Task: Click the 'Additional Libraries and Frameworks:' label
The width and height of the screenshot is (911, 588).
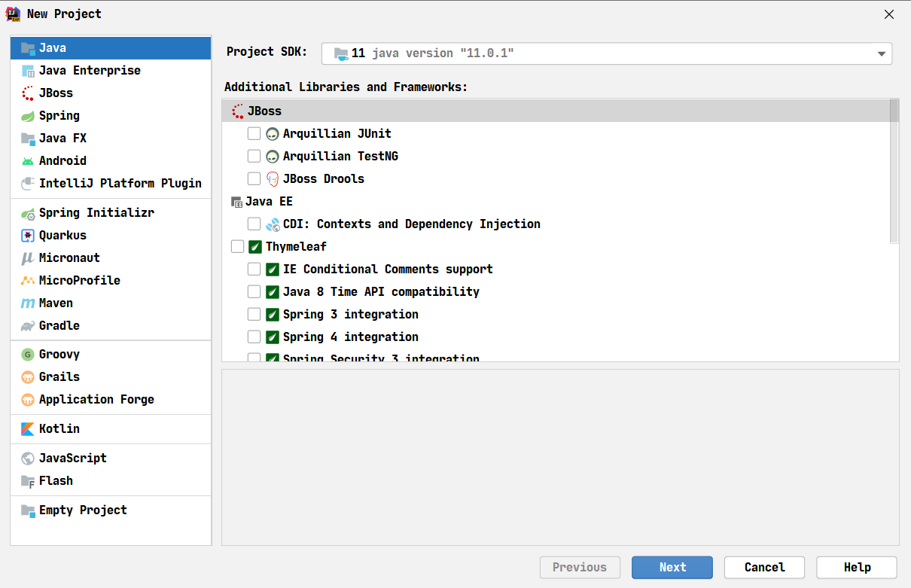Action: pyautogui.click(x=346, y=87)
